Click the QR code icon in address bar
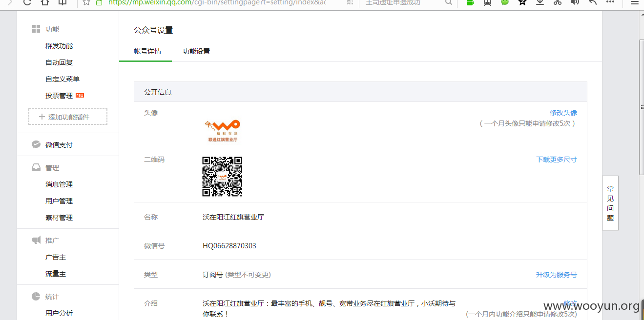 pyautogui.click(x=350, y=2)
